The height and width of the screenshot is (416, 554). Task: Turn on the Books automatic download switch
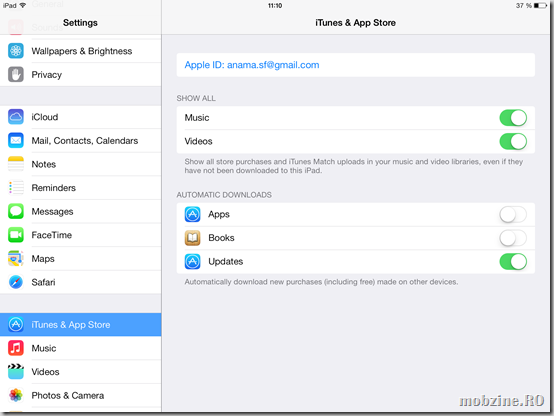(x=513, y=238)
